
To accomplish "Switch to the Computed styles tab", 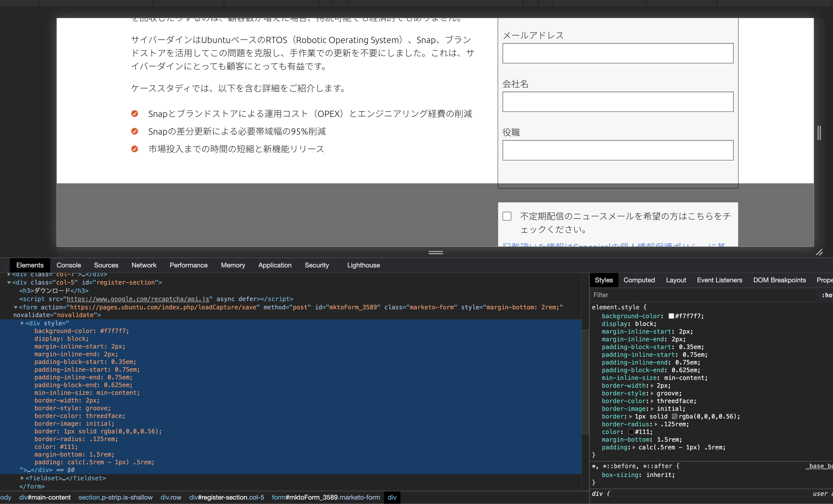I will click(x=639, y=280).
